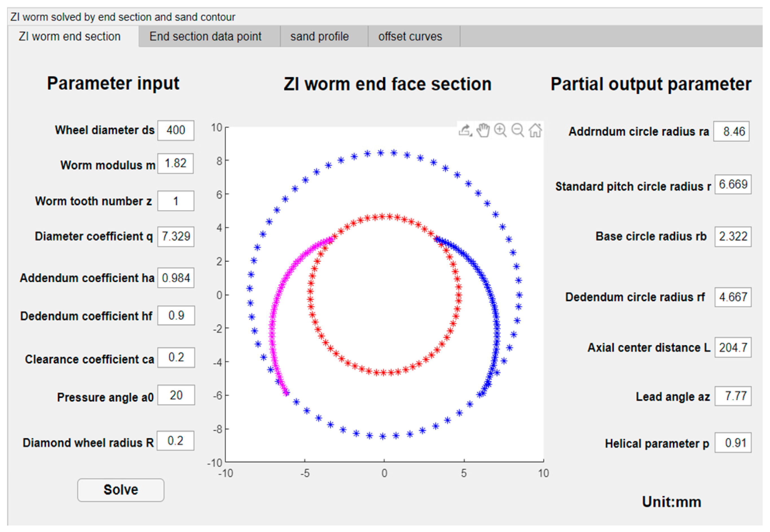The image size is (770, 532).
Task: Edit the Diamond wheel radius R field
Action: coord(175,441)
